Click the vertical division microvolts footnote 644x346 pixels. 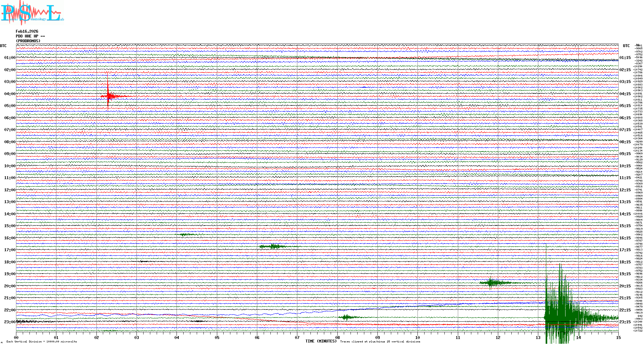(x=42, y=342)
